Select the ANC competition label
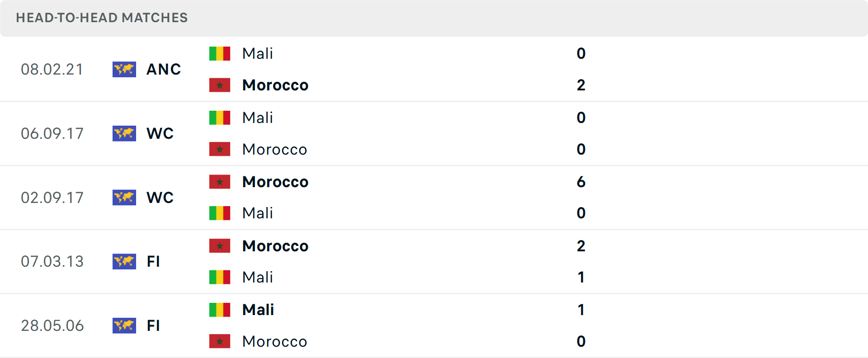 (x=164, y=69)
